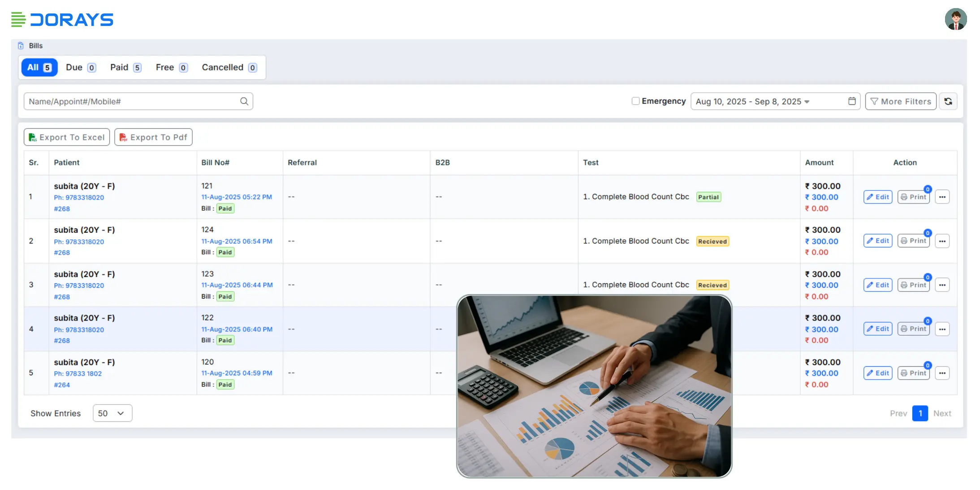Export To Pdf using the red file button
Viewport: 980px width, 490px height.
tap(153, 137)
